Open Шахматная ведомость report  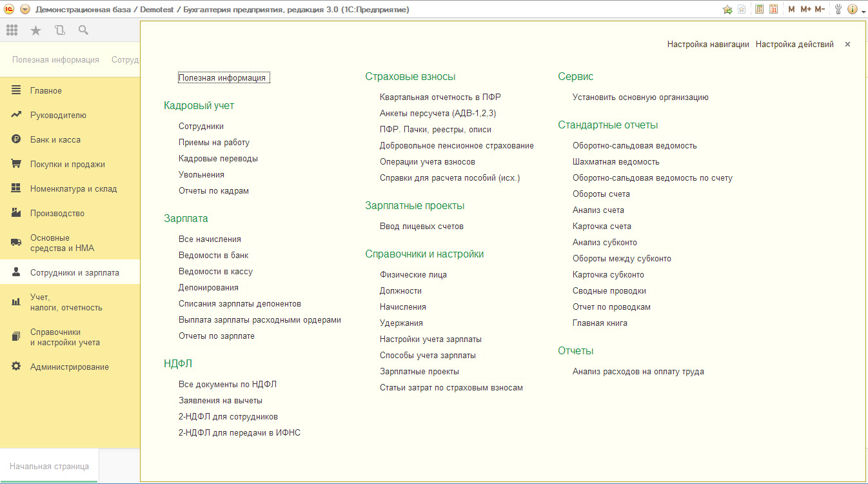point(616,162)
